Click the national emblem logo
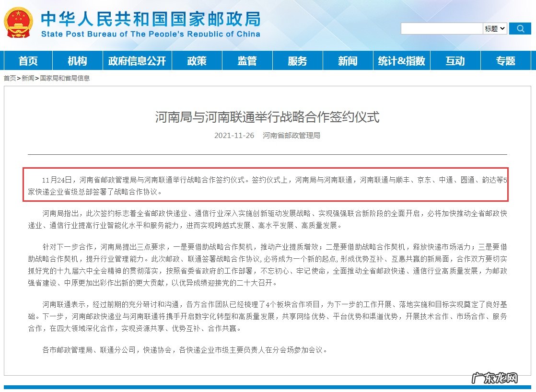 click(18, 22)
